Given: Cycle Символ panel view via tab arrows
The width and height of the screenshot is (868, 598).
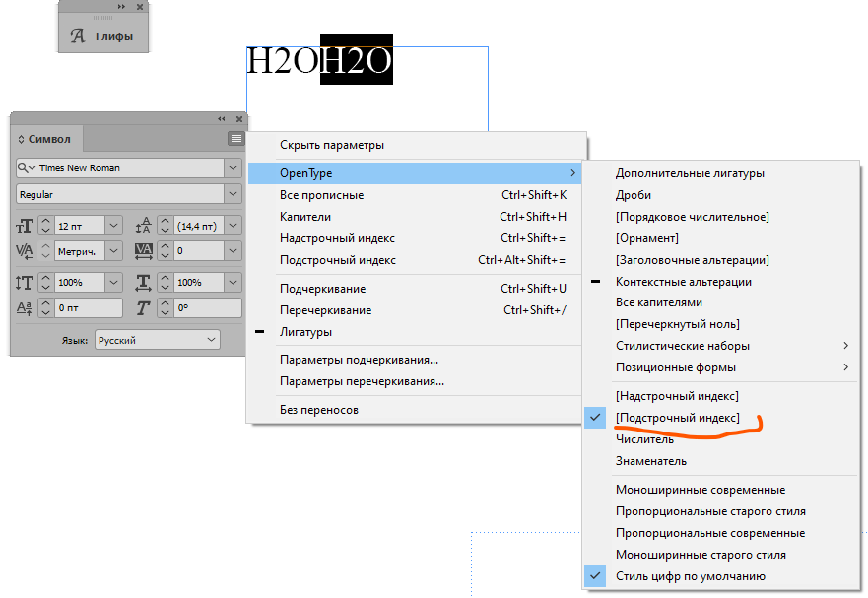Looking at the screenshot, I should [21, 139].
